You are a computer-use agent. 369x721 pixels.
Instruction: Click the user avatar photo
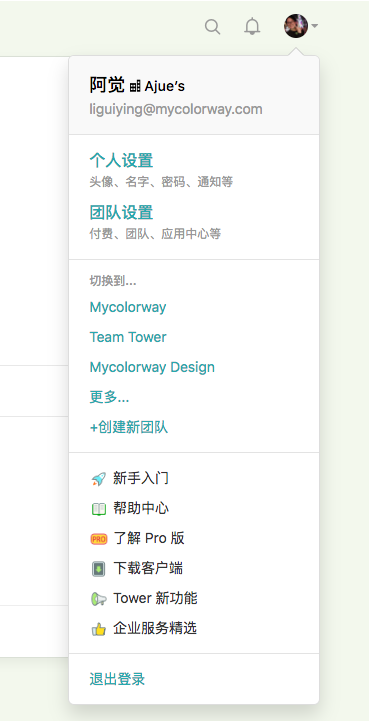[296, 26]
